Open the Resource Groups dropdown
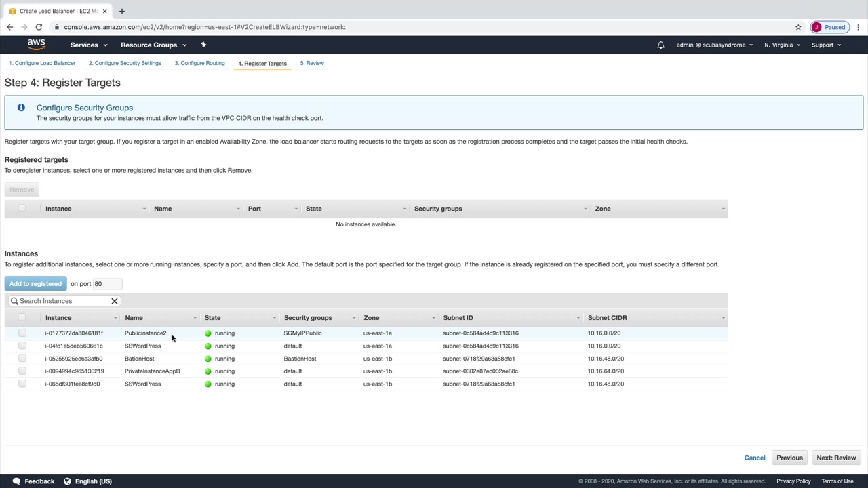This screenshot has height=488, width=868. (153, 45)
